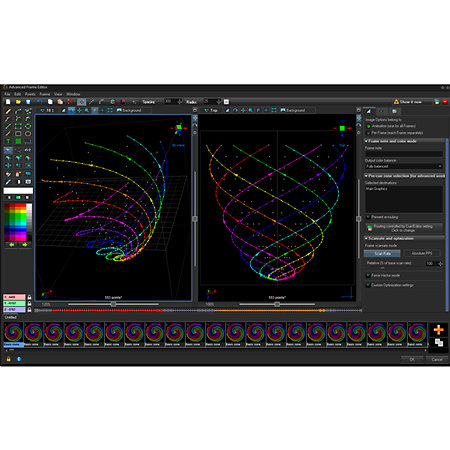The height and width of the screenshot is (450, 450).
Task: Enable the Prevent rerouting checkbox
Action: pyautogui.click(x=368, y=217)
